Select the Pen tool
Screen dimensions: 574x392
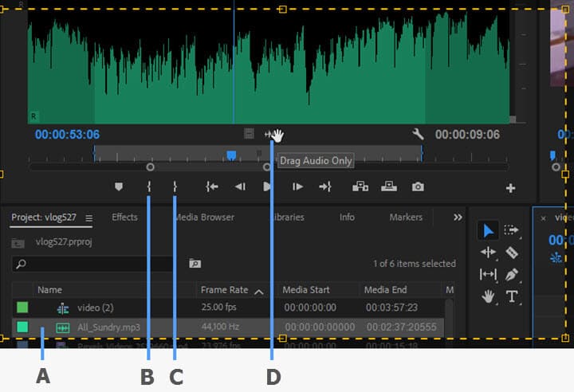tap(512, 275)
